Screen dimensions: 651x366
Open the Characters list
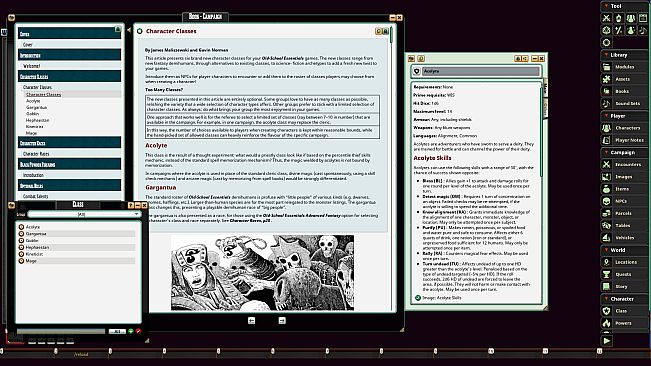[x=624, y=128]
